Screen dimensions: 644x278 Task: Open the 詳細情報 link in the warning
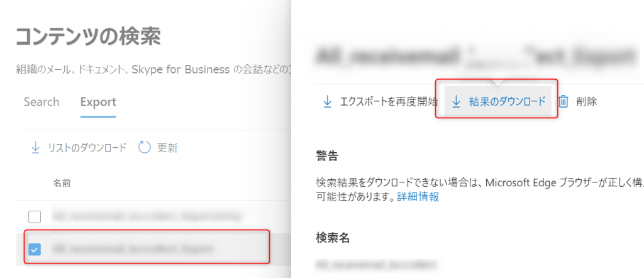[x=418, y=197]
